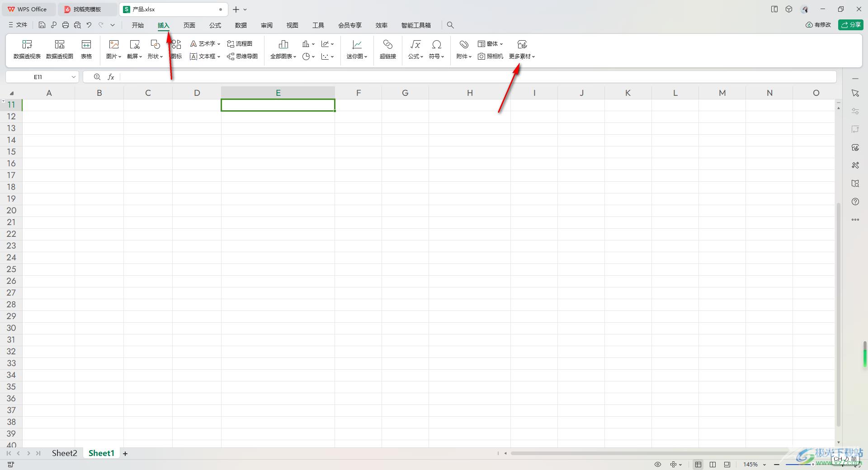Viewport: 868px width, 470px height.
Task: Open a new tab with the plus button
Action: pos(236,9)
